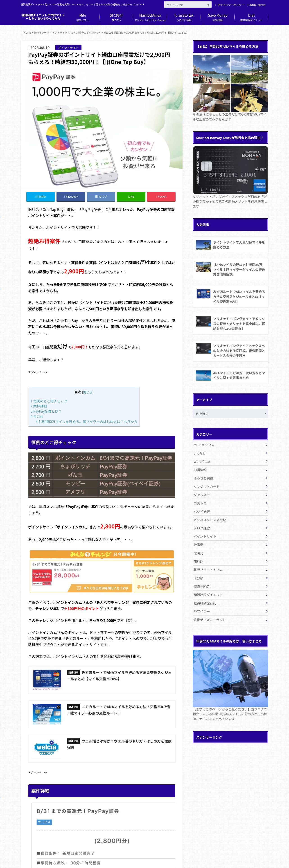Open the SFC修行 menu item

pos(116,18)
